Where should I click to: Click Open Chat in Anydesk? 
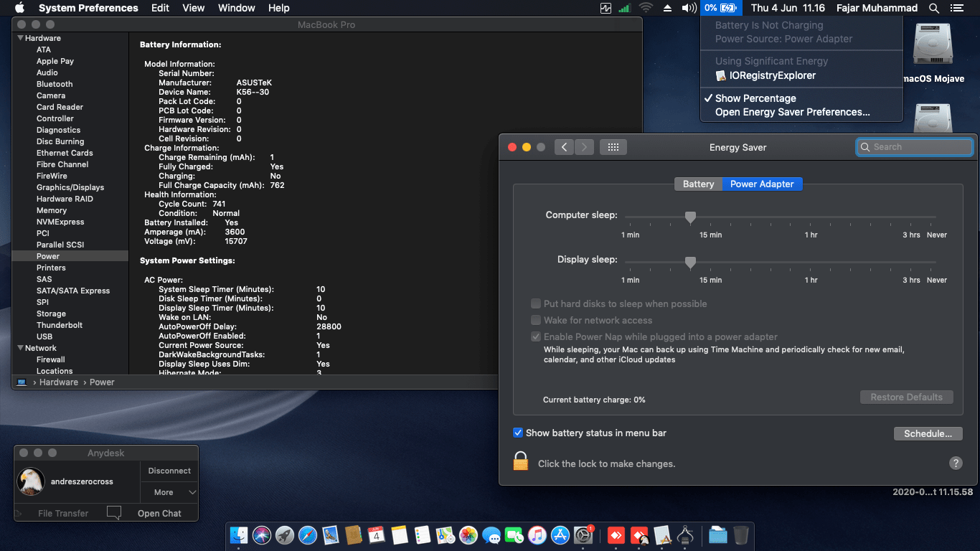pyautogui.click(x=159, y=513)
